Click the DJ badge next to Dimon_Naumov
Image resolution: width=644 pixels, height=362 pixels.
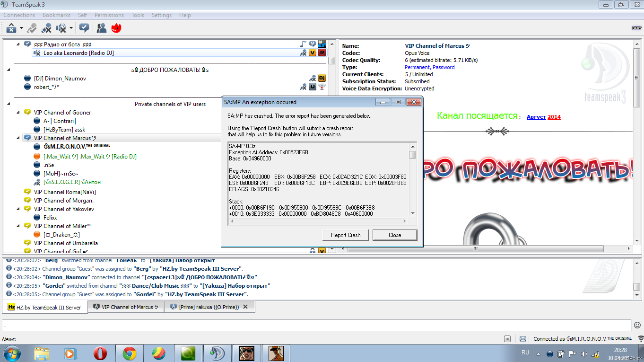[x=322, y=78]
